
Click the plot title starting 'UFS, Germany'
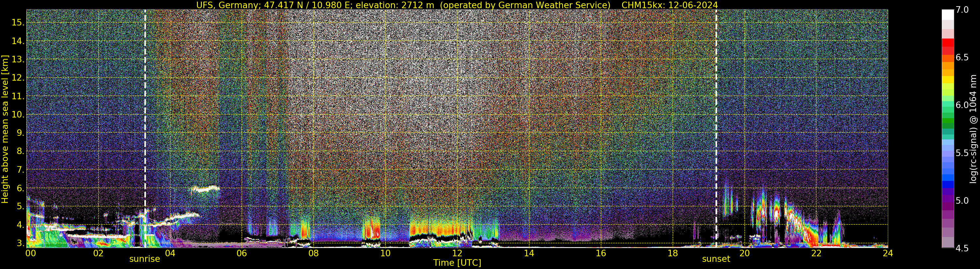[x=457, y=5]
